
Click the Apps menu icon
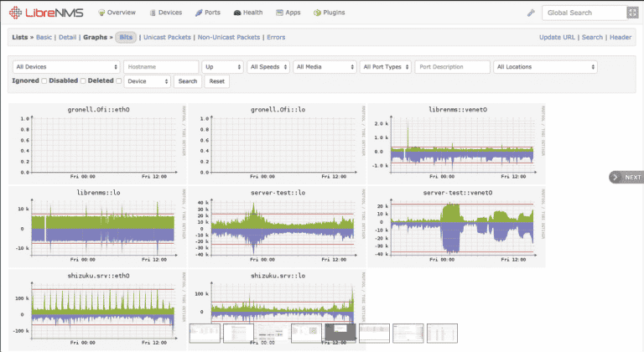[x=278, y=13]
